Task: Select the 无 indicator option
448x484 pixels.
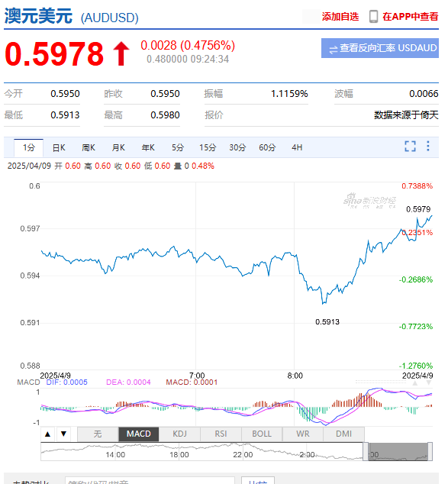Action: (98, 434)
